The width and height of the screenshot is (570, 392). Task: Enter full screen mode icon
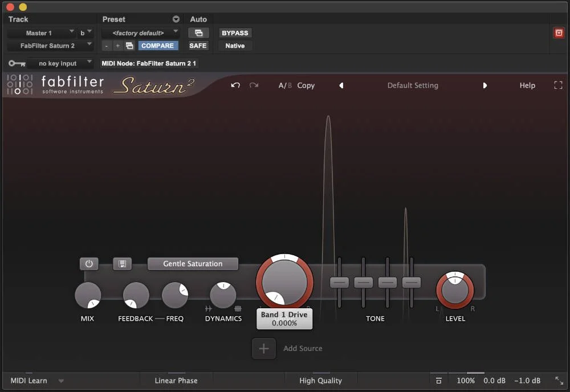click(558, 85)
